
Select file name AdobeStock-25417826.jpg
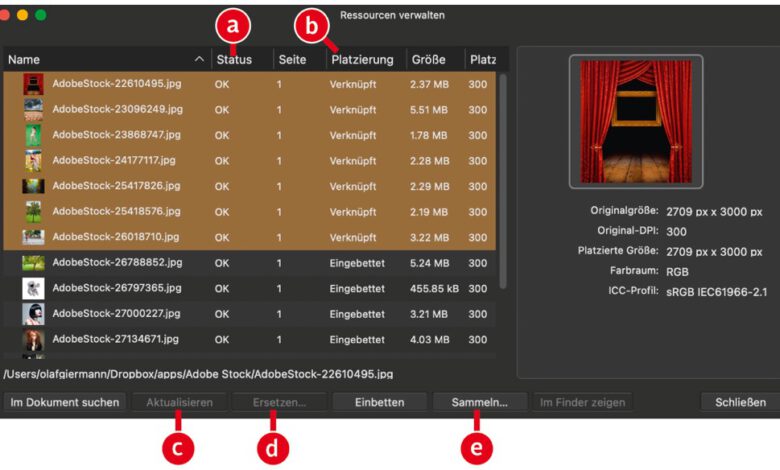[x=116, y=186]
